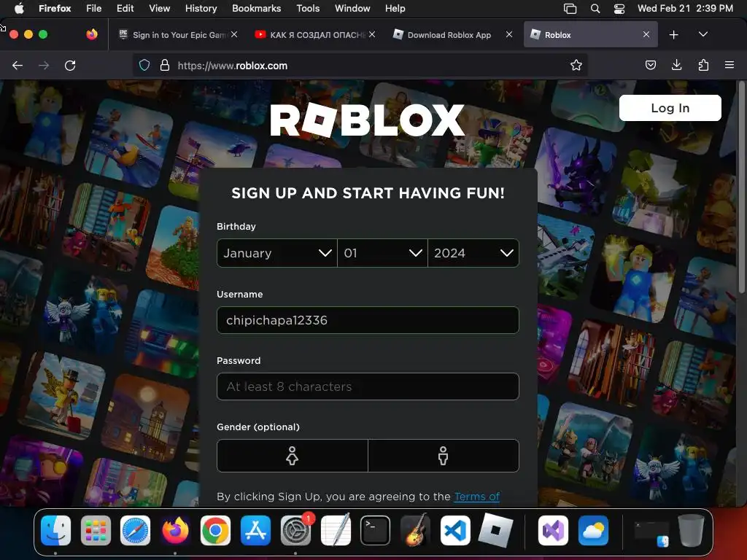Open a new tab with plus

pos(673,35)
